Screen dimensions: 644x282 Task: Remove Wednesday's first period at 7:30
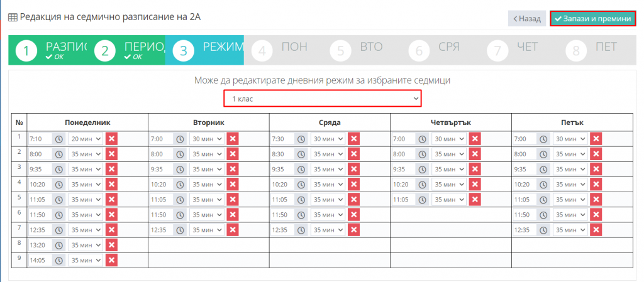(x=354, y=139)
